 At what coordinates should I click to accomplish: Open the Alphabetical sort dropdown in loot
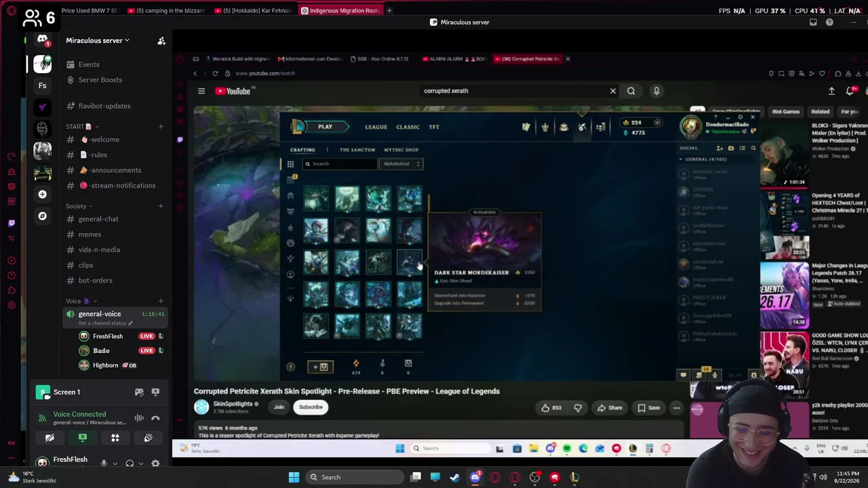(401, 164)
